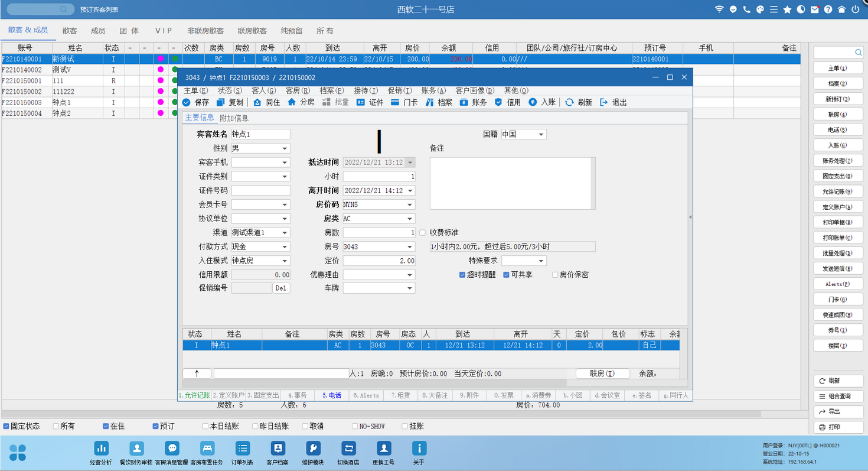Open the 客户画像(D) menu
Screen dimensions: 868x471
pos(475,90)
